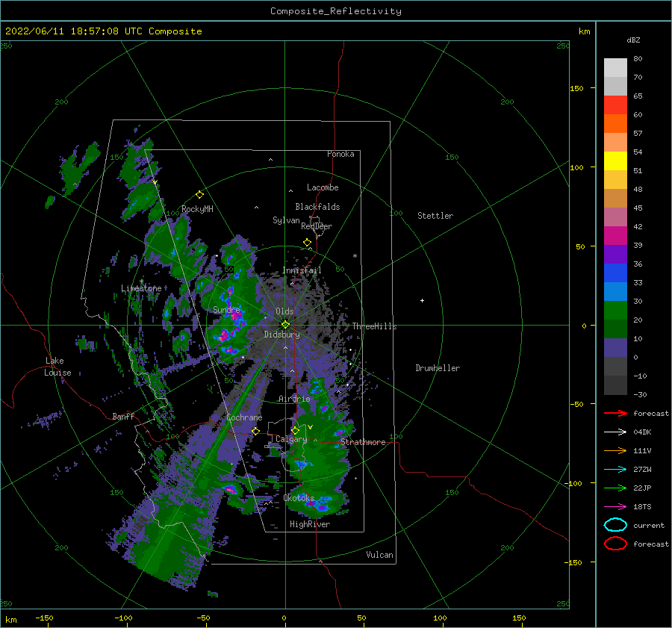Click the RockyMH label
The height and width of the screenshot is (628, 672).
pos(197,209)
